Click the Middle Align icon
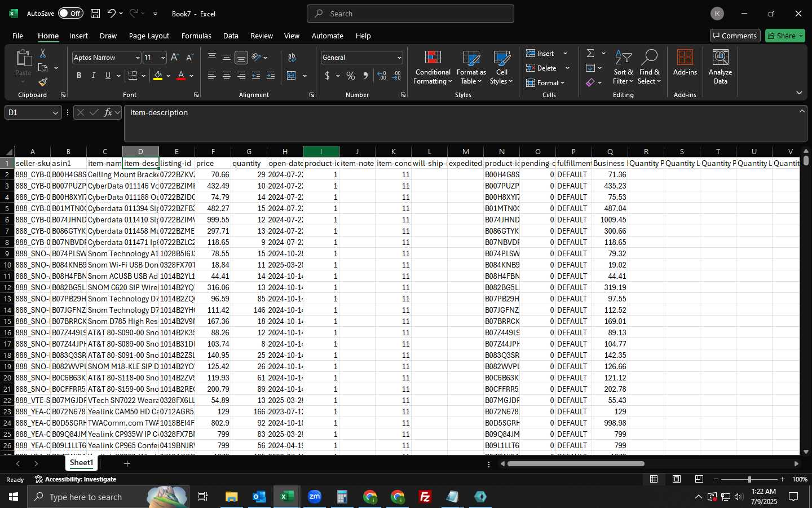The image size is (812, 508). (x=227, y=58)
